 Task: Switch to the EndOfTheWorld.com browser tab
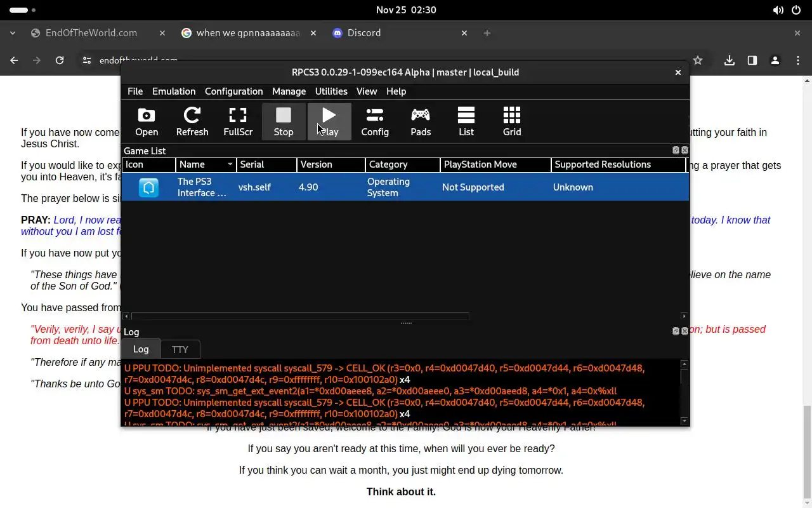click(99, 33)
